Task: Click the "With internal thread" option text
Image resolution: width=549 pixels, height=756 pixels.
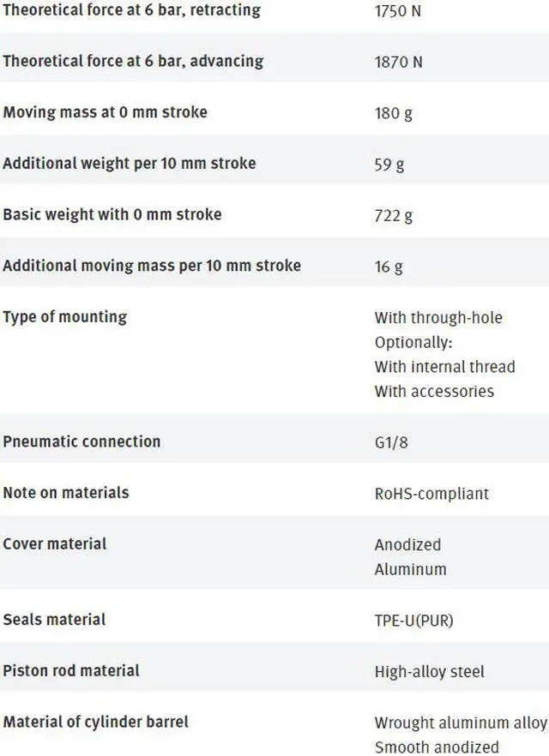Action: point(444,367)
